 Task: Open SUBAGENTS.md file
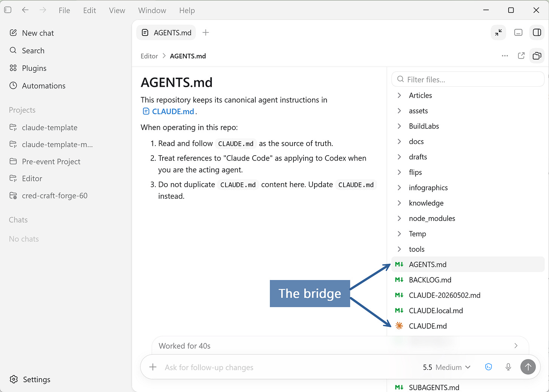[468, 387]
